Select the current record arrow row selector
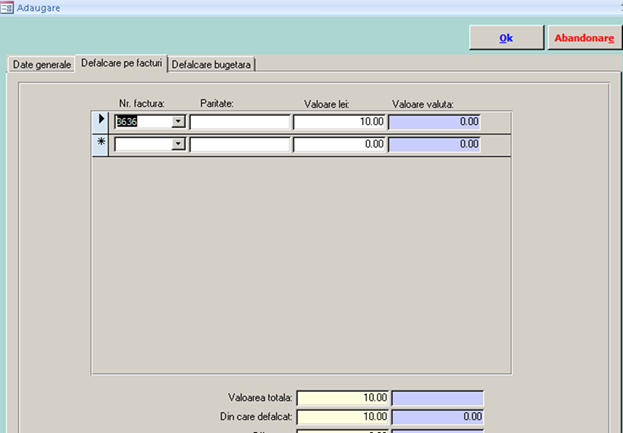Screen dimensions: 623x433 101,122
